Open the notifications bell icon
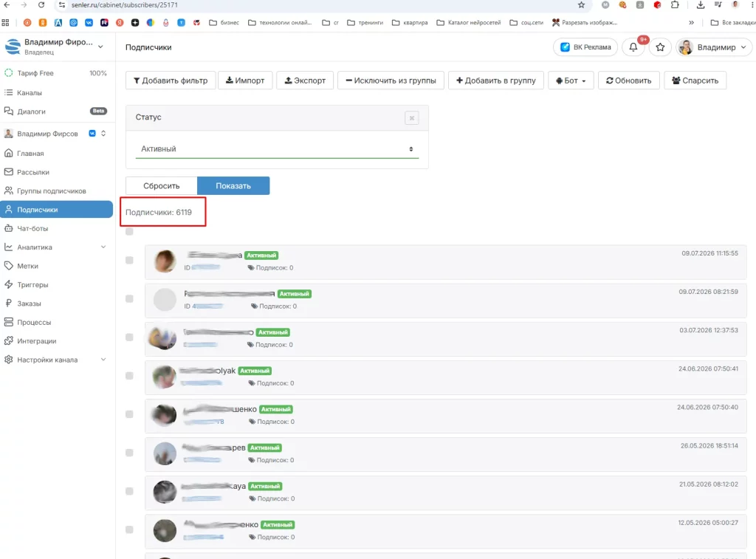 pyautogui.click(x=633, y=47)
